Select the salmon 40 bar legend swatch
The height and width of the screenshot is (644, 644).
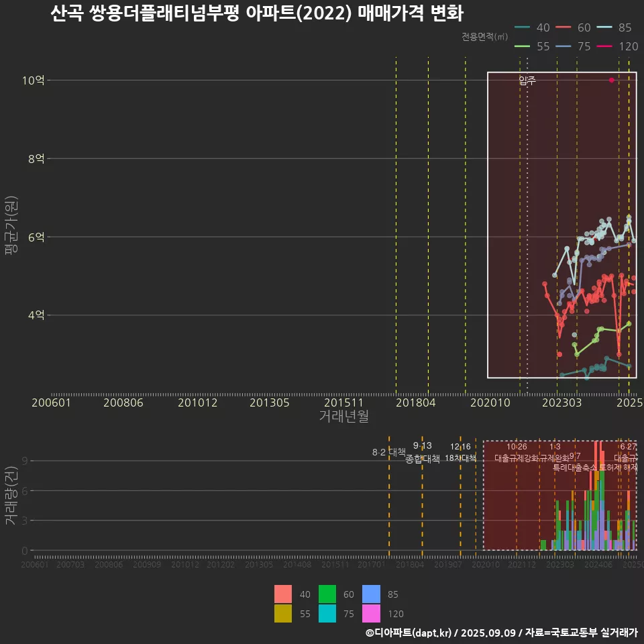coord(283,594)
